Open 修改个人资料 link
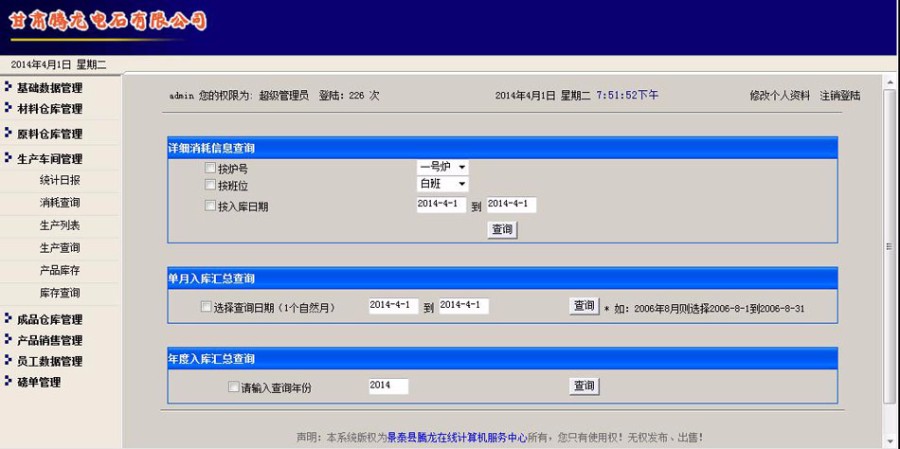The width and height of the screenshot is (900, 449). [x=779, y=96]
